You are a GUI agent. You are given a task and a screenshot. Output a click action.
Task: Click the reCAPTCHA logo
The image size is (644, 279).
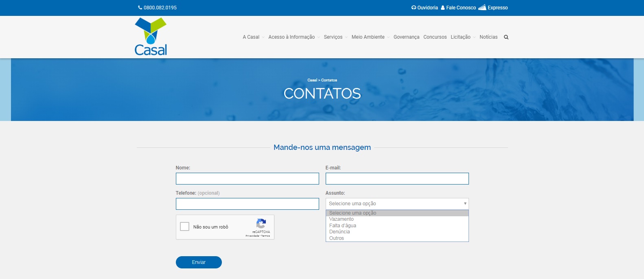261,224
